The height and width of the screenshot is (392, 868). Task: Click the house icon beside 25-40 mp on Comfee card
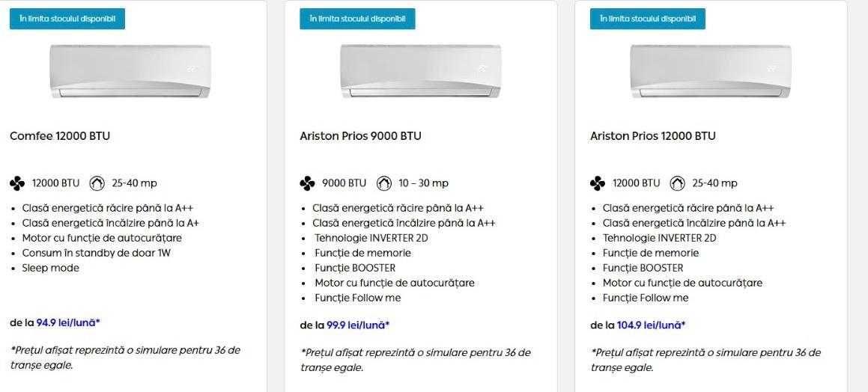[x=97, y=183]
